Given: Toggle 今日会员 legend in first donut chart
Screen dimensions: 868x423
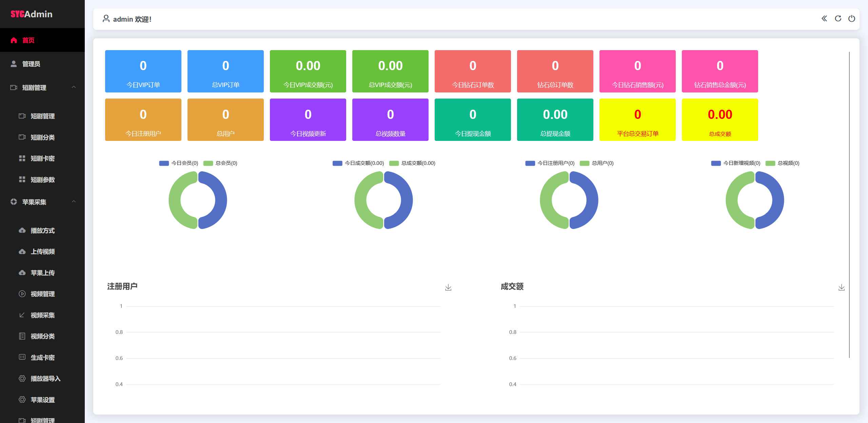Looking at the screenshot, I should [x=179, y=163].
